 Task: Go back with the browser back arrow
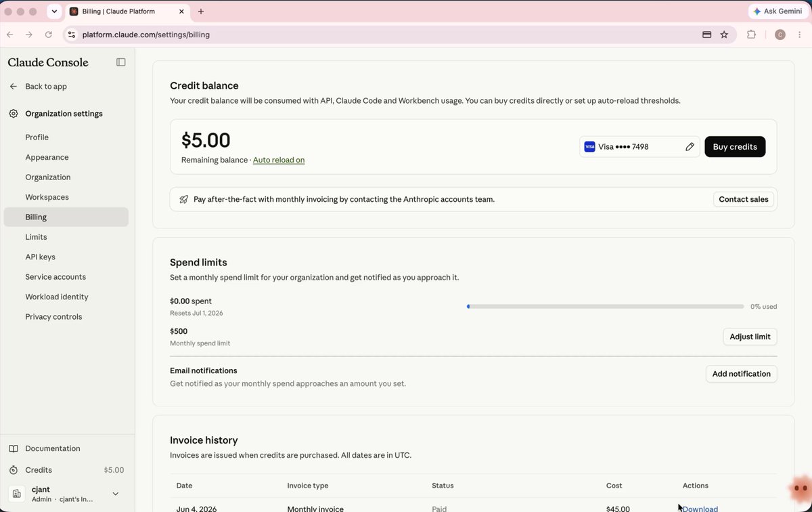click(x=9, y=35)
